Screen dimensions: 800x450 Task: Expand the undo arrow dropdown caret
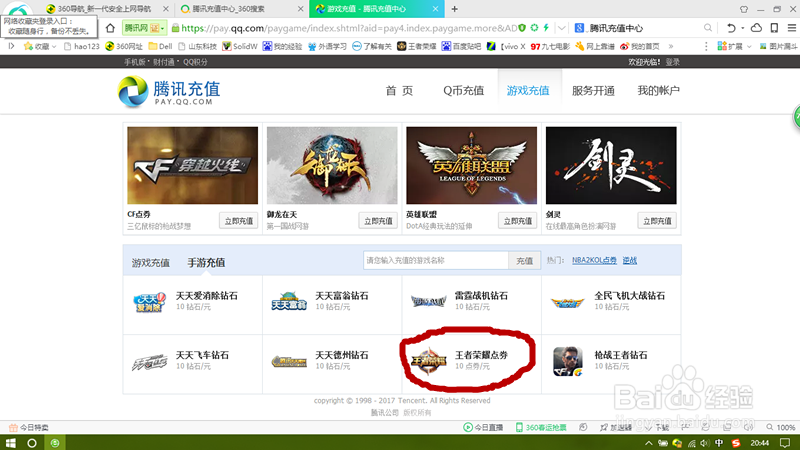coord(743,28)
